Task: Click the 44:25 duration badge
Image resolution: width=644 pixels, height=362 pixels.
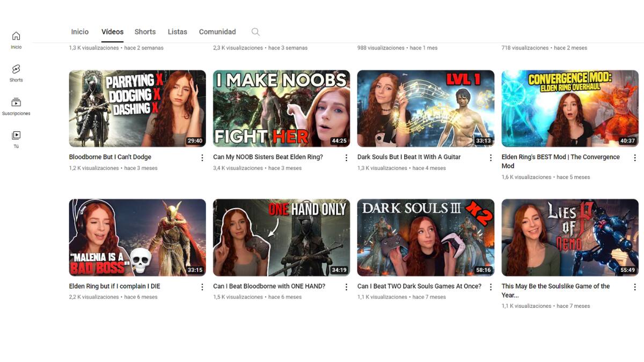Action: (x=339, y=141)
